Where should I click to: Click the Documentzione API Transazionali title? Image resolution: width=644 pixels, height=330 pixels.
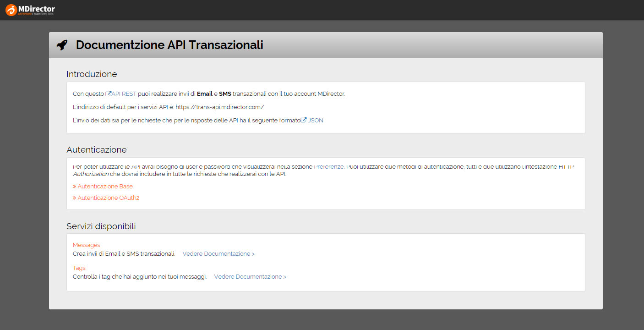[x=169, y=45]
